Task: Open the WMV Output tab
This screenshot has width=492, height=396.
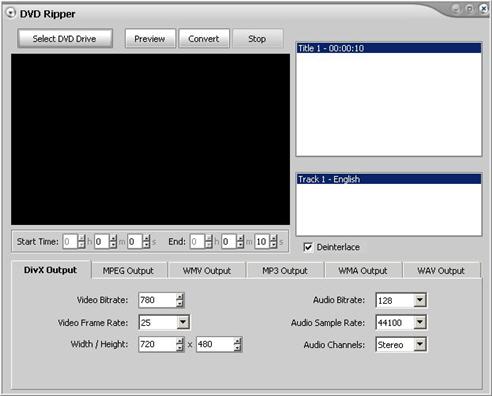Action: coord(207,271)
